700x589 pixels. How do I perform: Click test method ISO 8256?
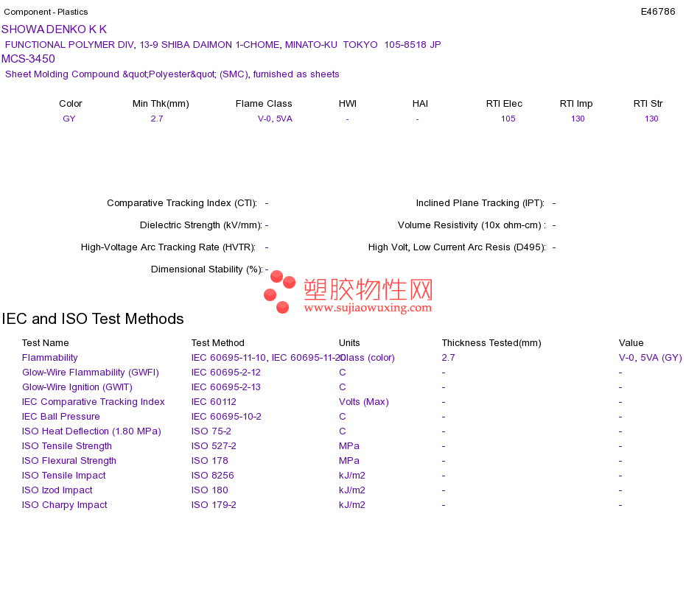coord(212,476)
